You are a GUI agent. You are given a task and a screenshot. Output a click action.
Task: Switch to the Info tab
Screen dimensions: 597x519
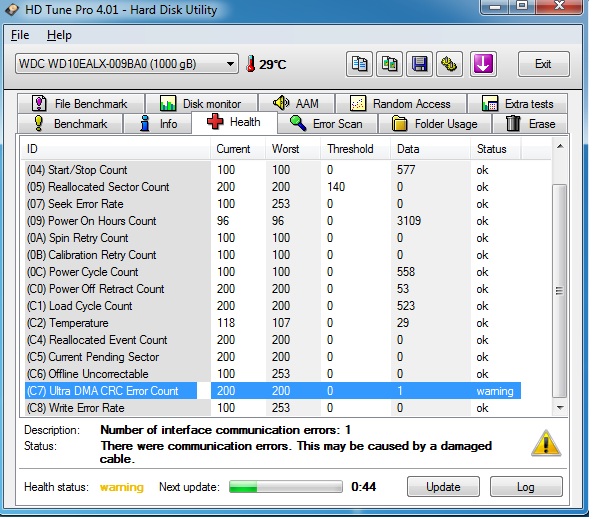(158, 123)
